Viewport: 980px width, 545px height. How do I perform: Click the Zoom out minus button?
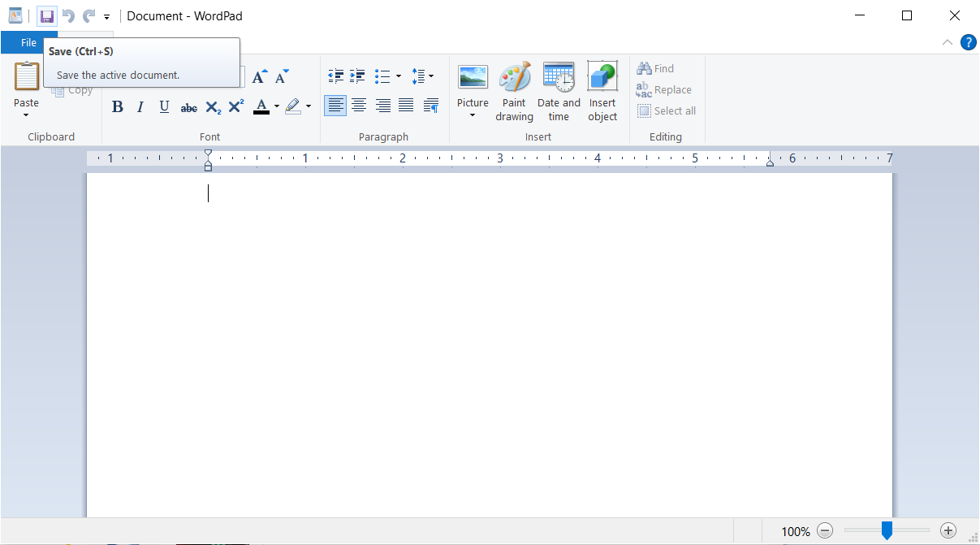tap(825, 531)
